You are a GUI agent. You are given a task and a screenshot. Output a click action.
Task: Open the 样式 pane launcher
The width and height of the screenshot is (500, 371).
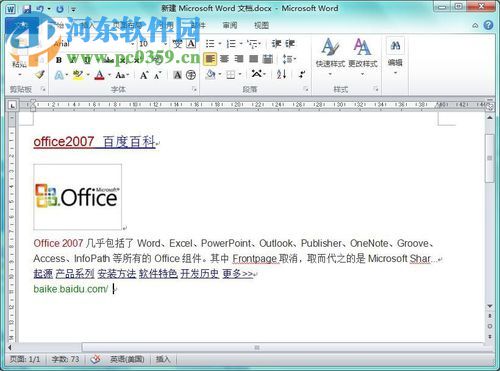376,89
